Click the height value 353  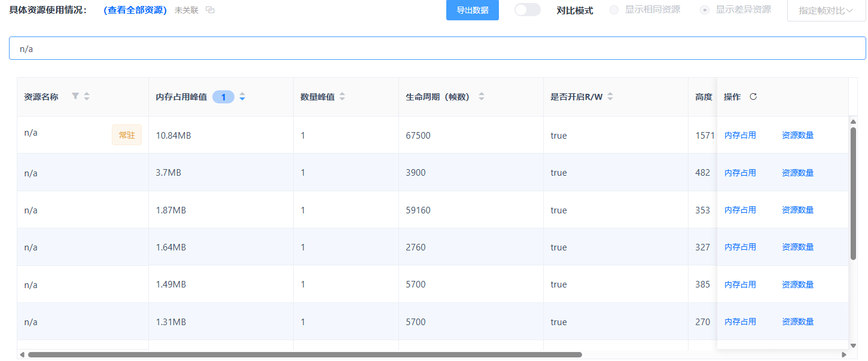703,210
